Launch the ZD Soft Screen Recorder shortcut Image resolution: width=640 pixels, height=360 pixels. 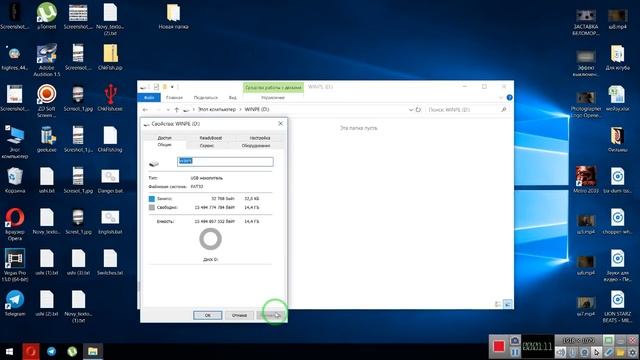tap(47, 100)
